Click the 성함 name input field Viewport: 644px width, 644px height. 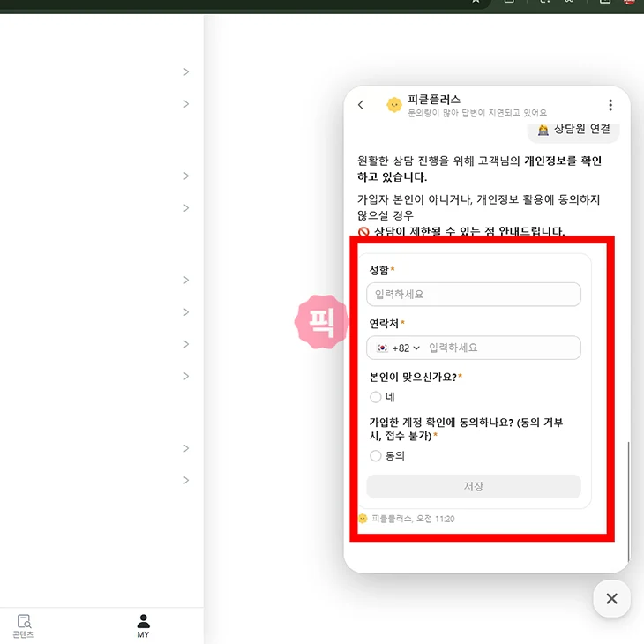[x=474, y=294]
